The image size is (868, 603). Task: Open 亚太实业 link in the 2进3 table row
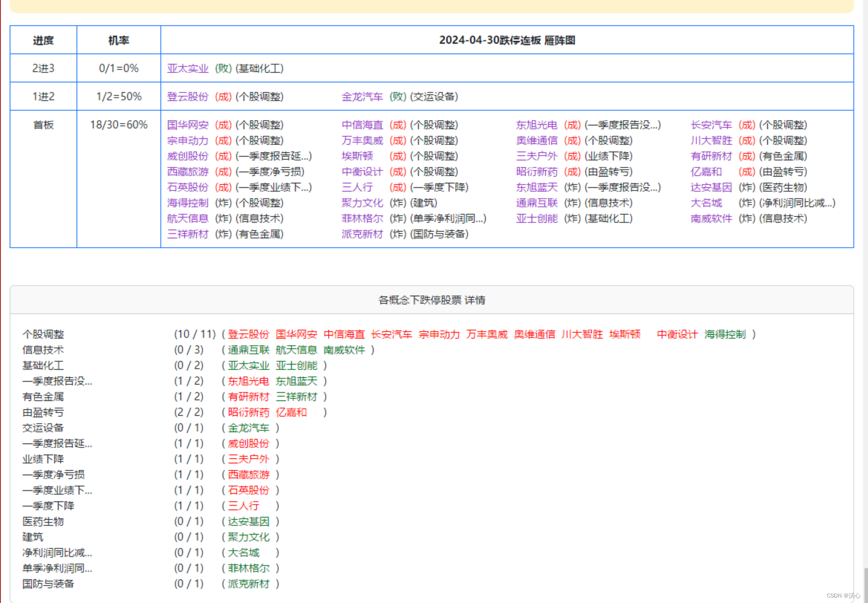188,68
